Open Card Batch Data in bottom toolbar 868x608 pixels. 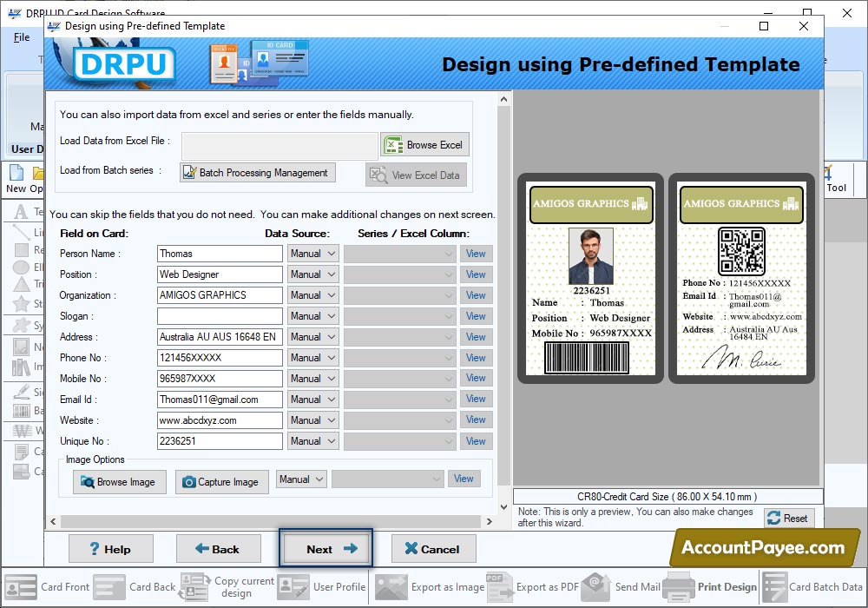pos(812,587)
